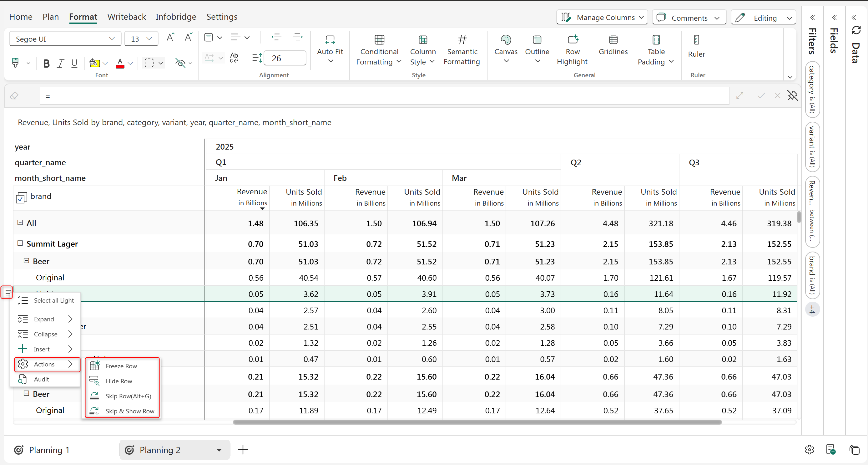Click the Row Highlight icon
This screenshot has height=465, width=868.
click(573, 40)
